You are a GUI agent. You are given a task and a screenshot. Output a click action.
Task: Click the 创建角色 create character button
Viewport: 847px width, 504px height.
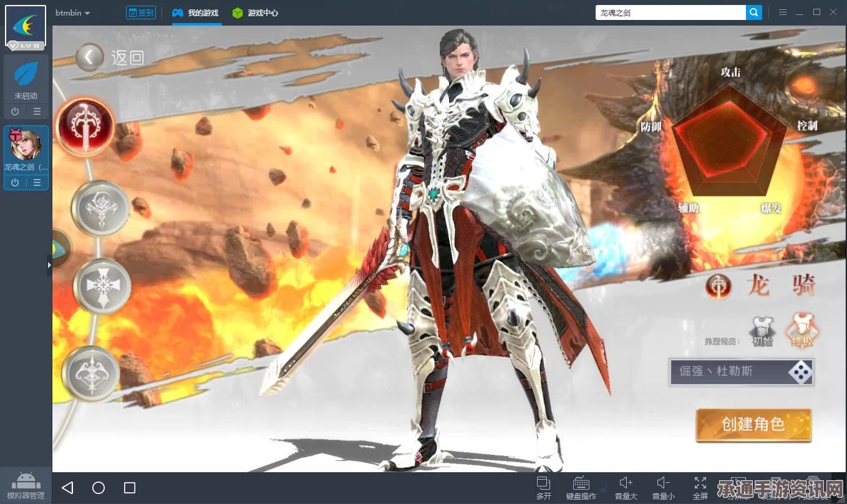tap(753, 425)
